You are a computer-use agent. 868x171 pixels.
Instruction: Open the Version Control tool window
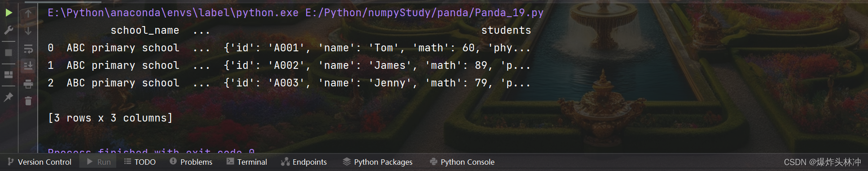point(39,162)
